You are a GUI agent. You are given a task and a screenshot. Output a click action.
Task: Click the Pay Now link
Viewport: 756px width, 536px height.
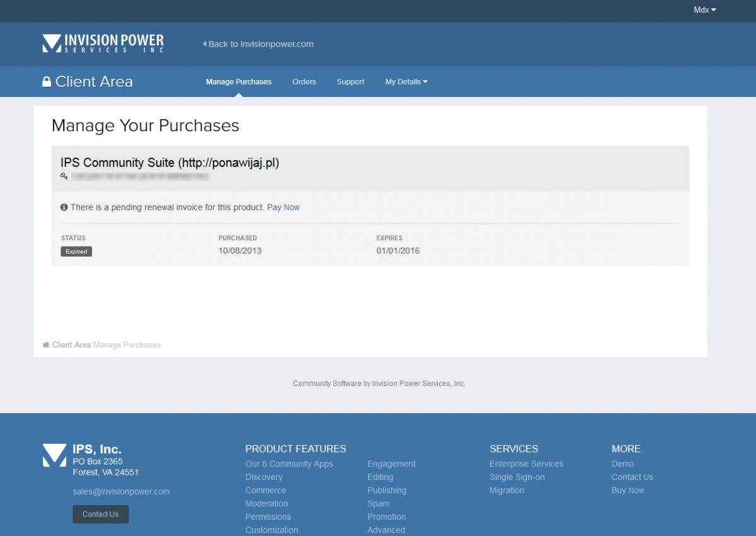(x=283, y=207)
